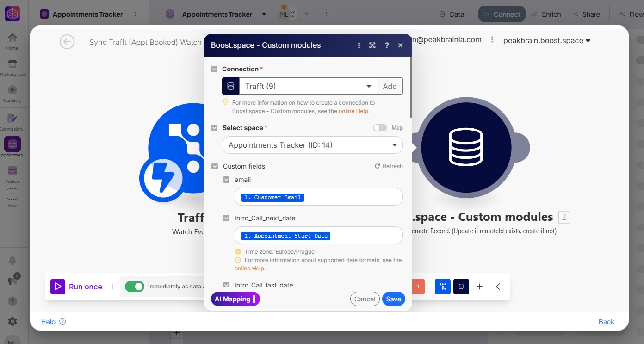Open the Appointments Tracker header dropdown arrow
Viewport: 644px width, 344px height.
pyautogui.click(x=264, y=14)
